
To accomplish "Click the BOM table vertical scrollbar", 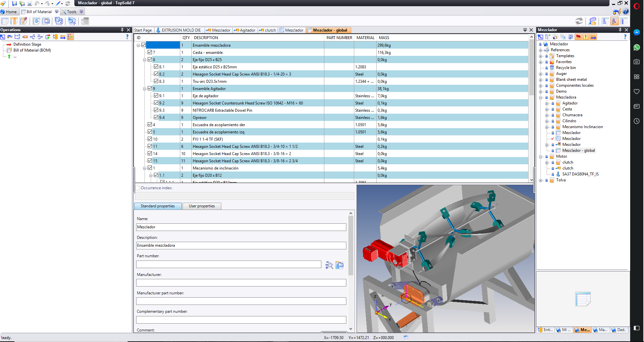I will [x=532, y=108].
